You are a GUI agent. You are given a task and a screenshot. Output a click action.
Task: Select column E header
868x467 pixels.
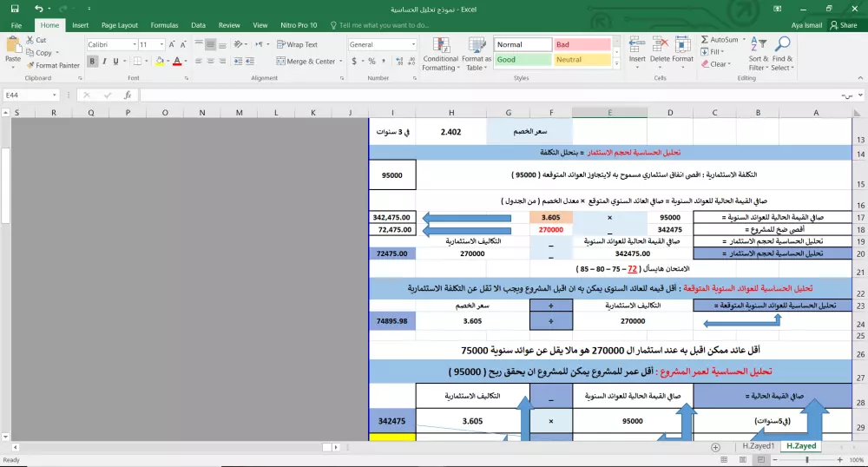click(x=609, y=112)
